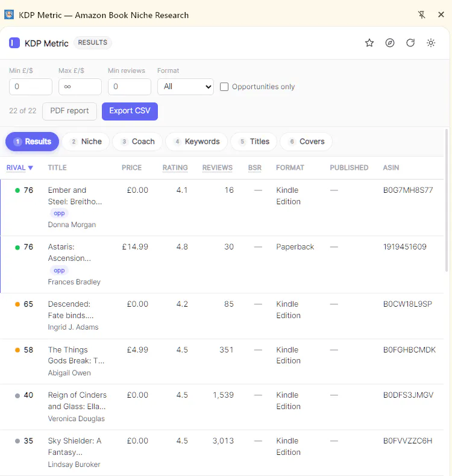
Task: Enable the Opportunities only checkbox
Action: (x=224, y=87)
